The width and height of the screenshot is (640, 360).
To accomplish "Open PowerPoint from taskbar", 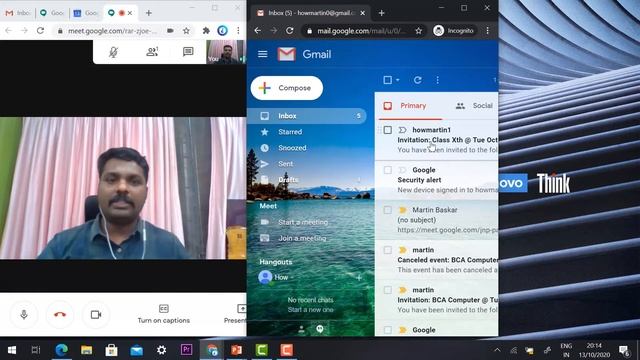I will click(237, 350).
